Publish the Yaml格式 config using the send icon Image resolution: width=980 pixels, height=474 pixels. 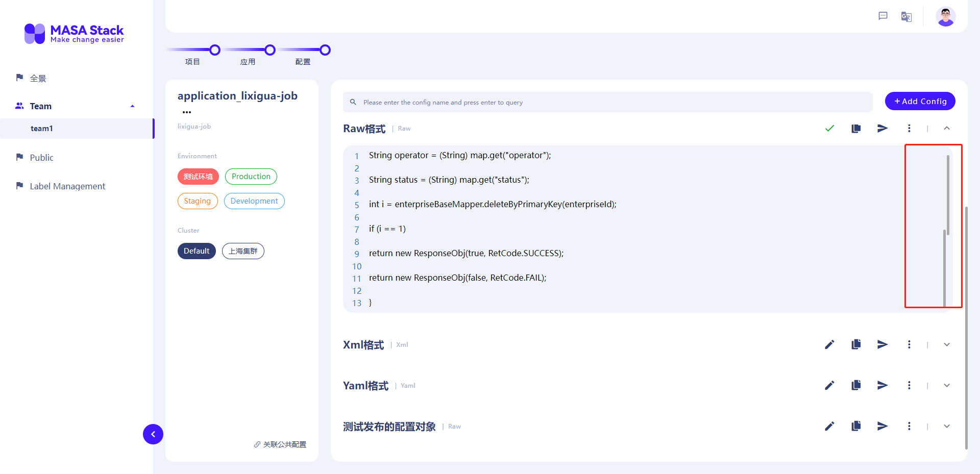[x=883, y=385]
